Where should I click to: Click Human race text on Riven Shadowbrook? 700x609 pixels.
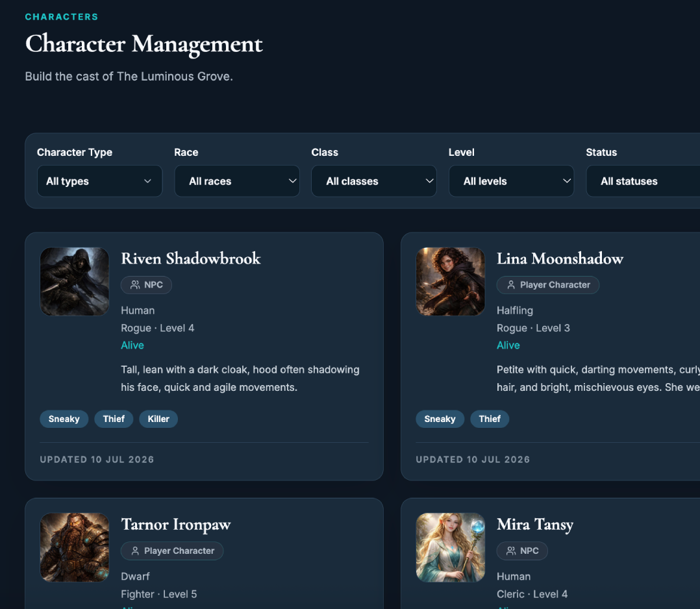click(138, 310)
